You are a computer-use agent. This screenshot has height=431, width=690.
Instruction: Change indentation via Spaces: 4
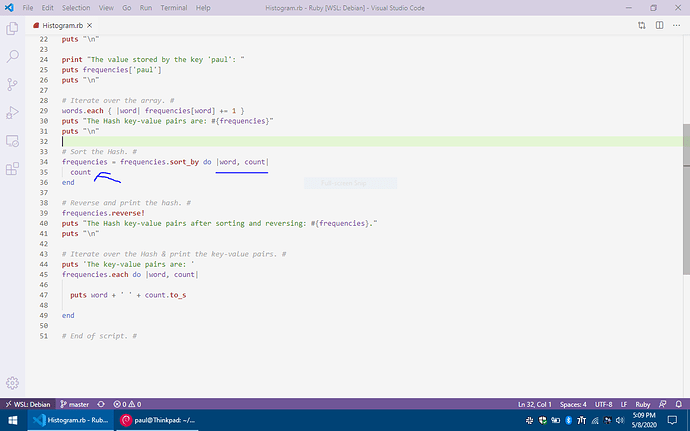(573, 404)
